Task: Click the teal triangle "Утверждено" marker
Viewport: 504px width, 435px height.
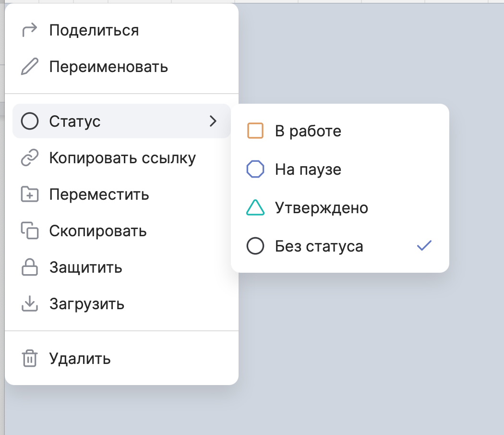Action: click(x=255, y=208)
